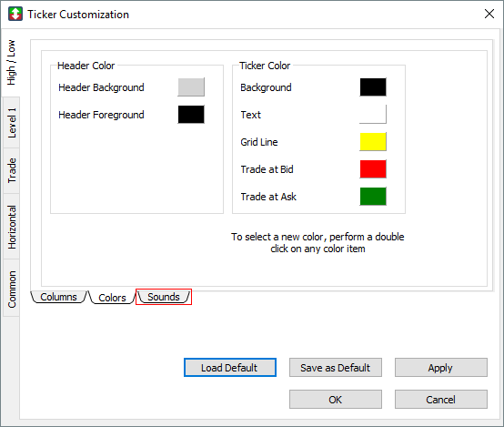Click the red Trade at Bid swatch
This screenshot has width=504, height=427.
point(373,169)
